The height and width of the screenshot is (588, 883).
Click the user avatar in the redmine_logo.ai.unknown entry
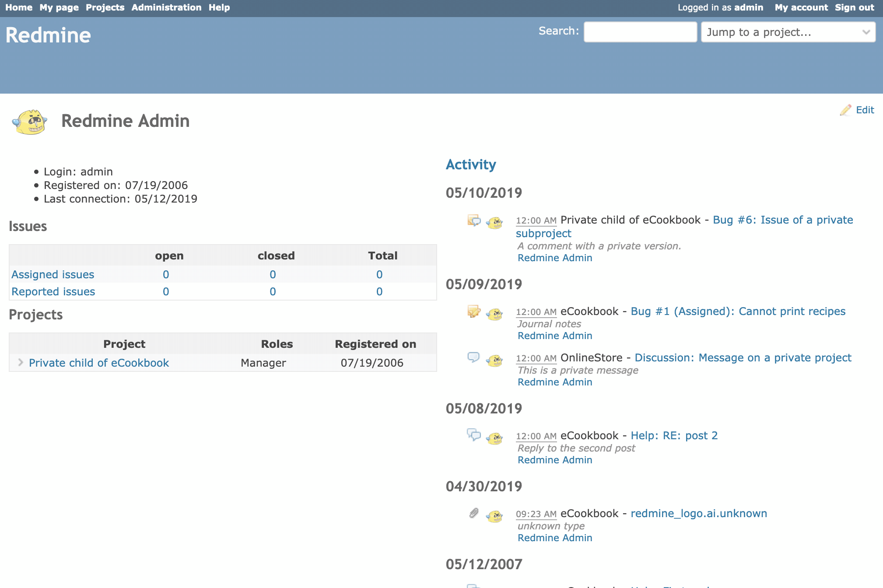(x=495, y=516)
